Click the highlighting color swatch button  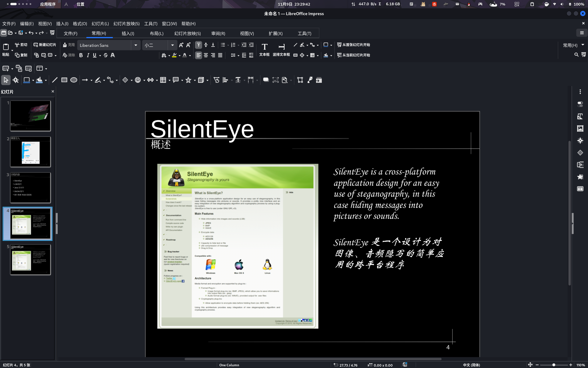coord(174,55)
